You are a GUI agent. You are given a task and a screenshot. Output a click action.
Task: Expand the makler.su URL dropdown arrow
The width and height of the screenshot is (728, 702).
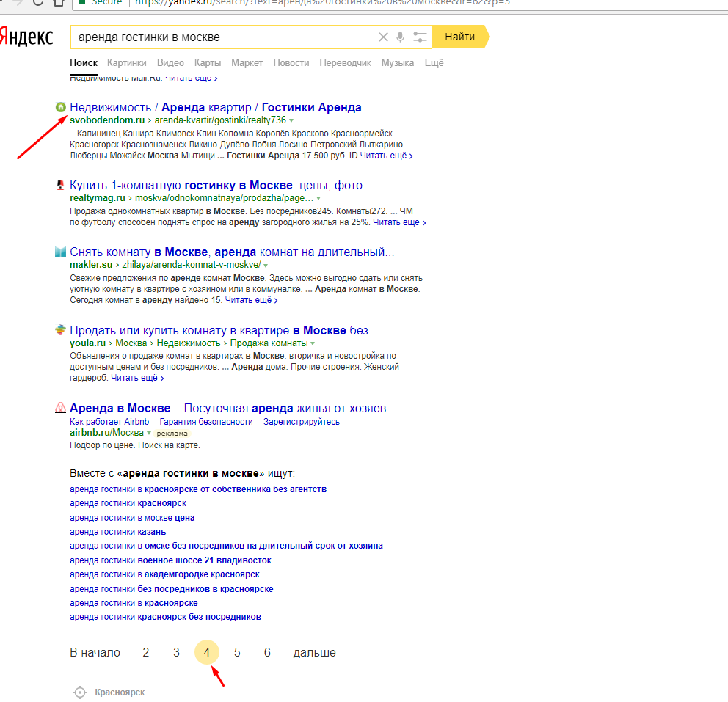tap(266, 266)
